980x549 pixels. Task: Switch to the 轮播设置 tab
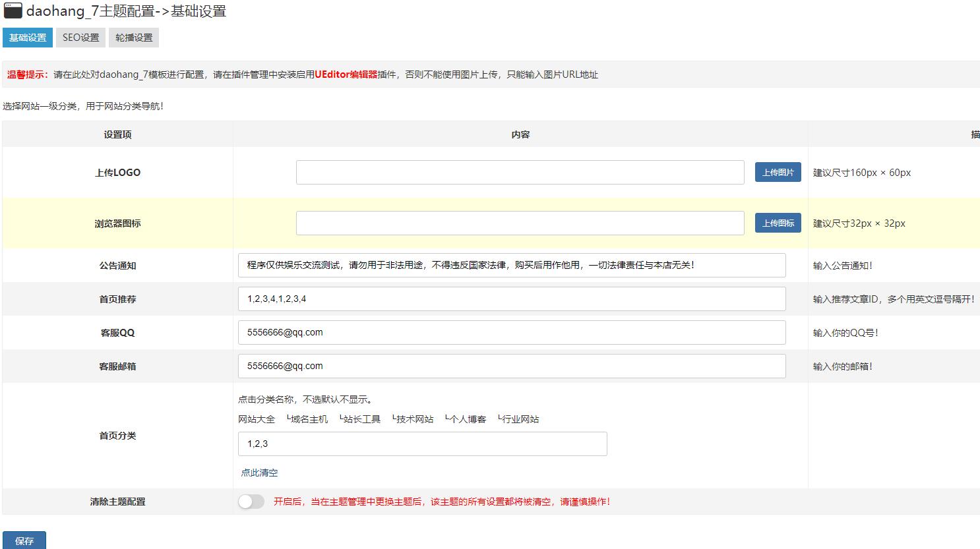point(133,38)
